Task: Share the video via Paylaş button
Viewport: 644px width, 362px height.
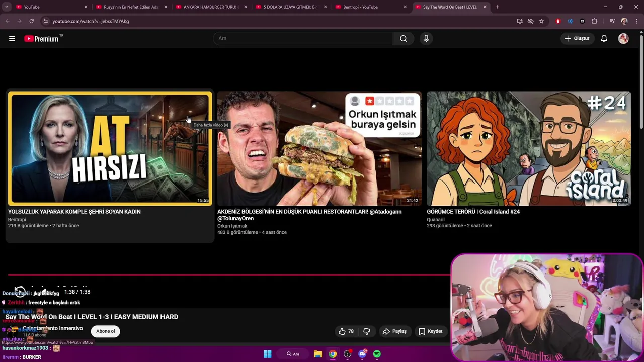Action: click(394, 331)
